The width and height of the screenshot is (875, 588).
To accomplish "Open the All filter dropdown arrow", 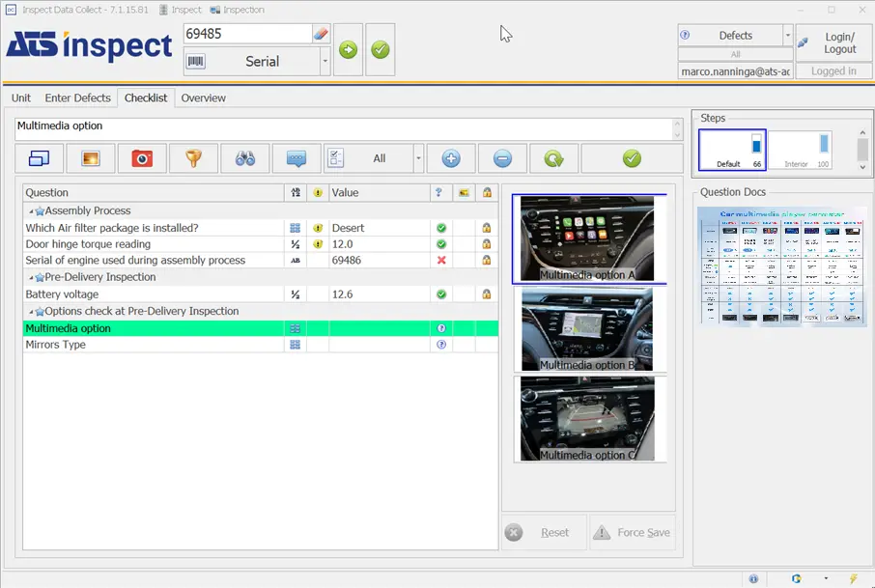I will (418, 158).
